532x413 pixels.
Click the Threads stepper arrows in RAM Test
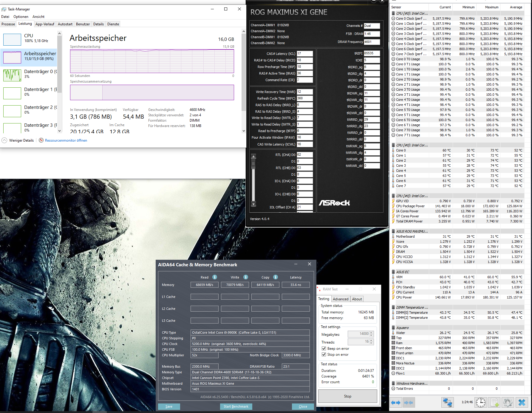[x=371, y=342]
